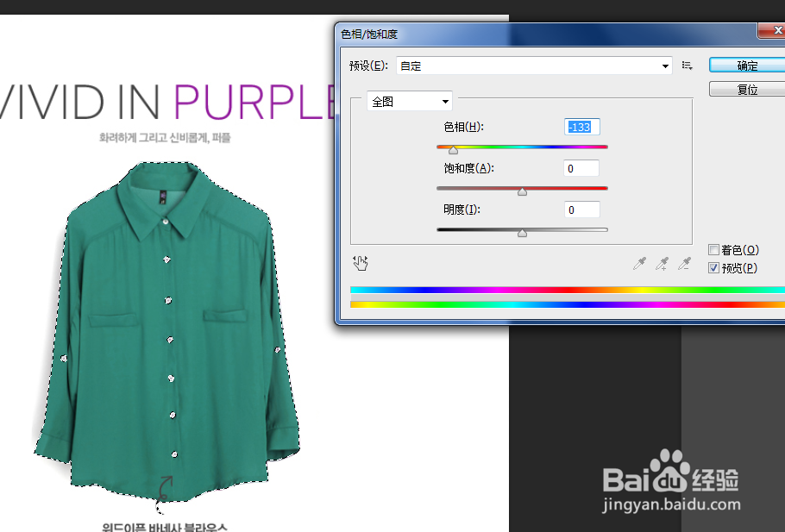Select the standard eyedropper sampler
This screenshot has height=532, width=785.
pyautogui.click(x=639, y=264)
